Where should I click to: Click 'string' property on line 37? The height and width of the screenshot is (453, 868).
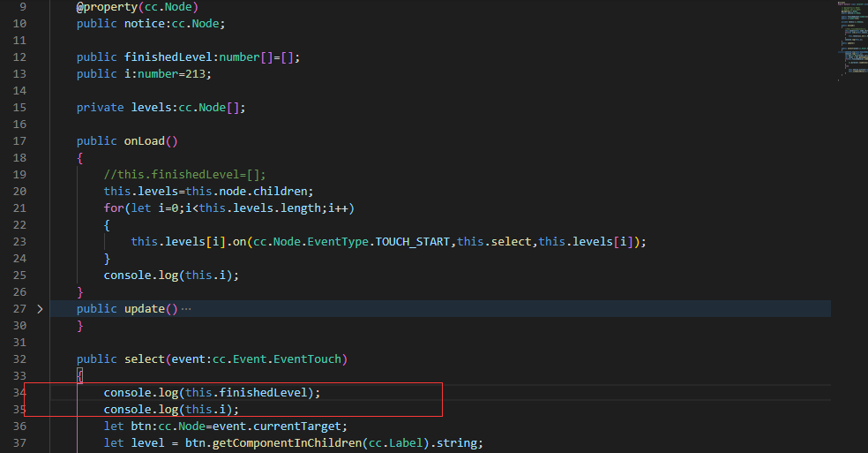click(457, 443)
